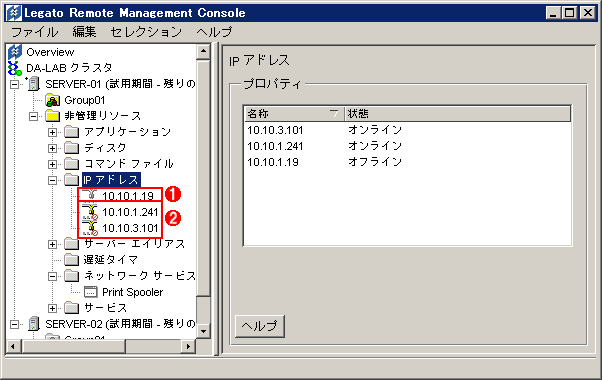Expand the ディスク node
602x380 pixels.
point(53,148)
